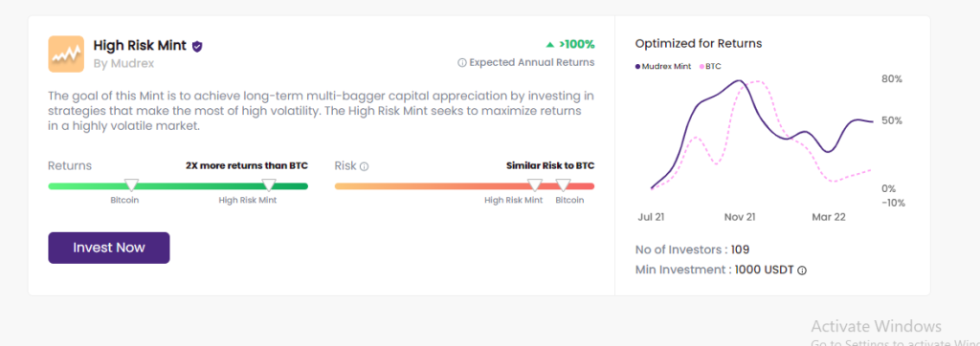Click the info icon after 1000 USDT
The width and height of the screenshot is (980, 346).
click(802, 270)
